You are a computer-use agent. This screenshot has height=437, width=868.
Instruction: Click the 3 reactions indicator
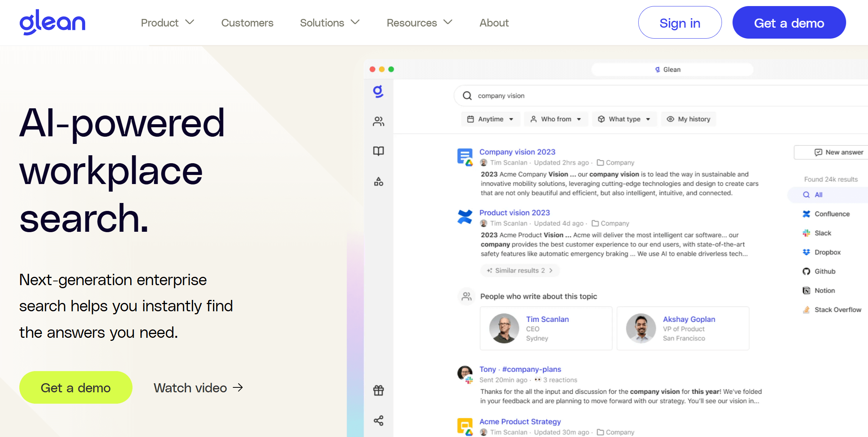point(556,380)
